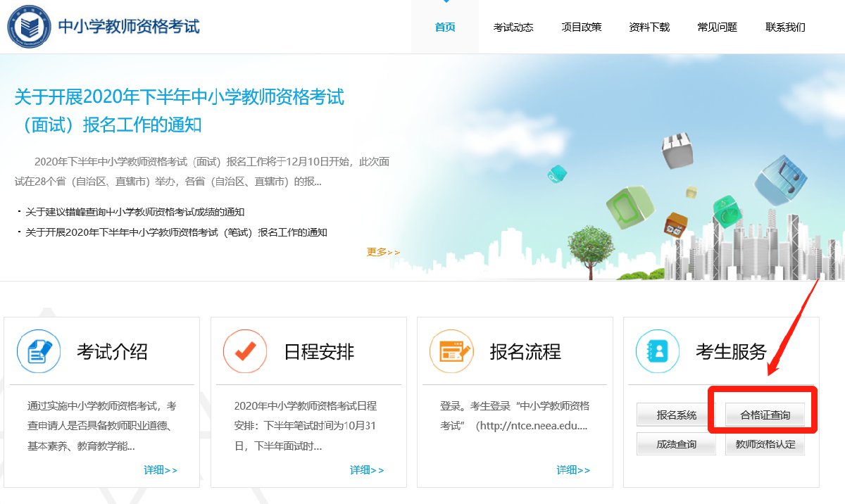Click the 报名流程 description with ntce.neea.edu
The image size is (845, 504).
(x=515, y=416)
